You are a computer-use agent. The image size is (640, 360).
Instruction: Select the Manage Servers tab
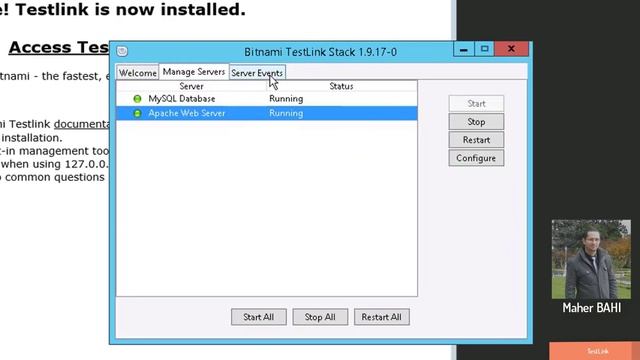(194, 71)
